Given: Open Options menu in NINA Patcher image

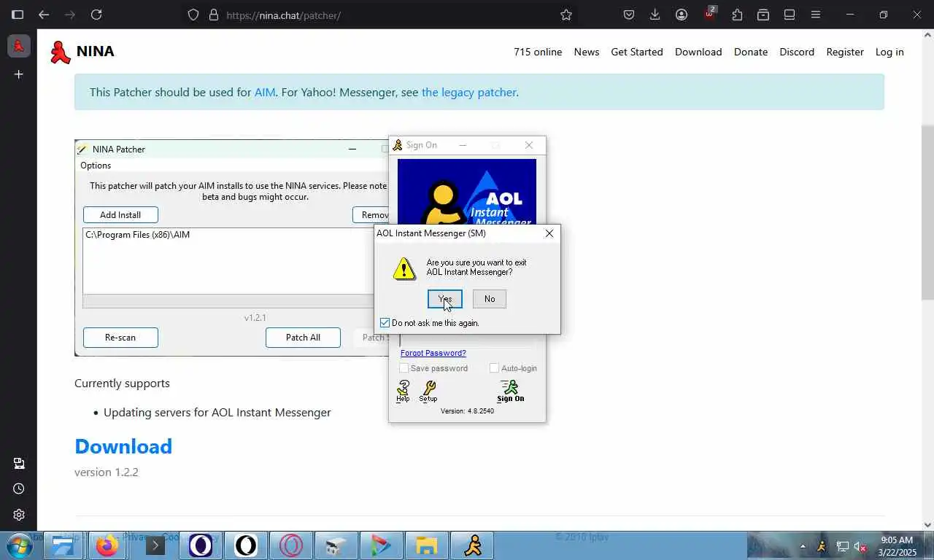Looking at the screenshot, I should [96, 166].
